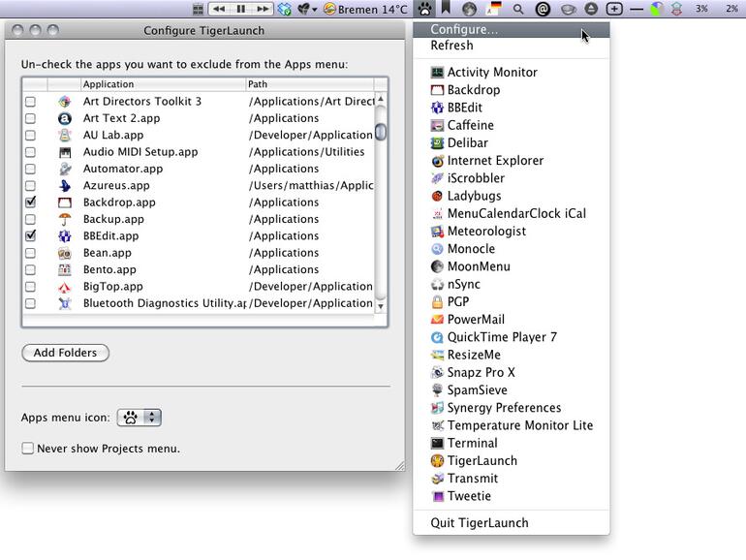Launch Backdrop from the Apps menu
Viewport: 746px width, 560px height.
pyautogui.click(x=511, y=90)
